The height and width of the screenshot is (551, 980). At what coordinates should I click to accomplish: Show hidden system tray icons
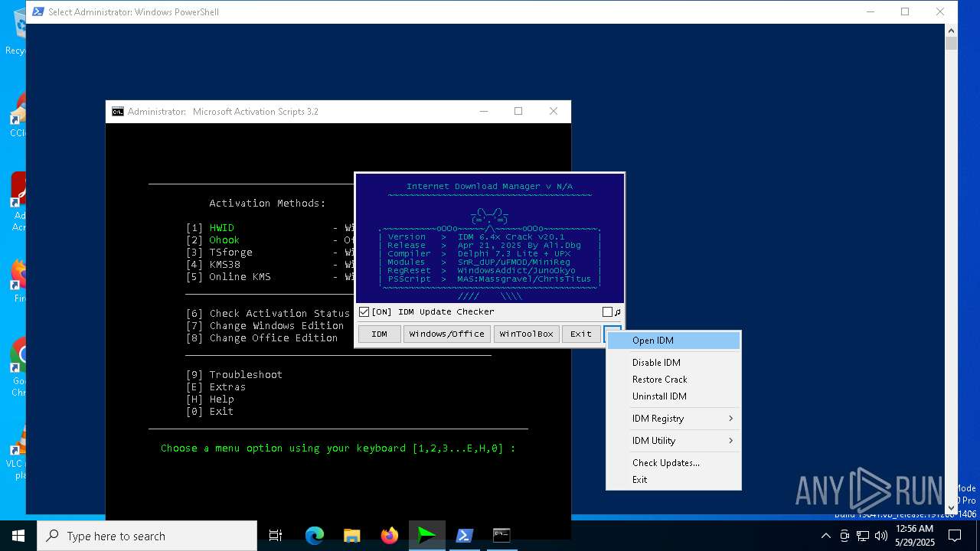pos(826,536)
